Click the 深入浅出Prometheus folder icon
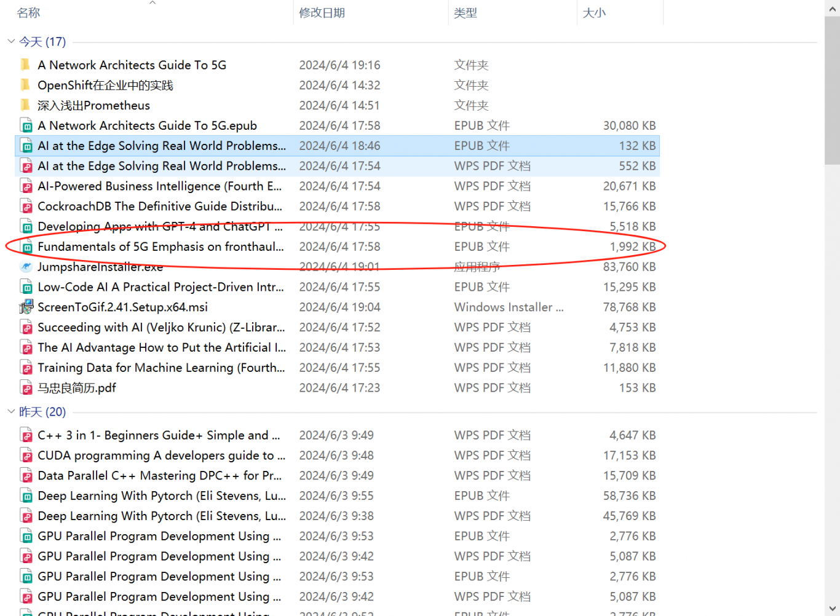Screen dimensions: 840x616 click(25, 105)
